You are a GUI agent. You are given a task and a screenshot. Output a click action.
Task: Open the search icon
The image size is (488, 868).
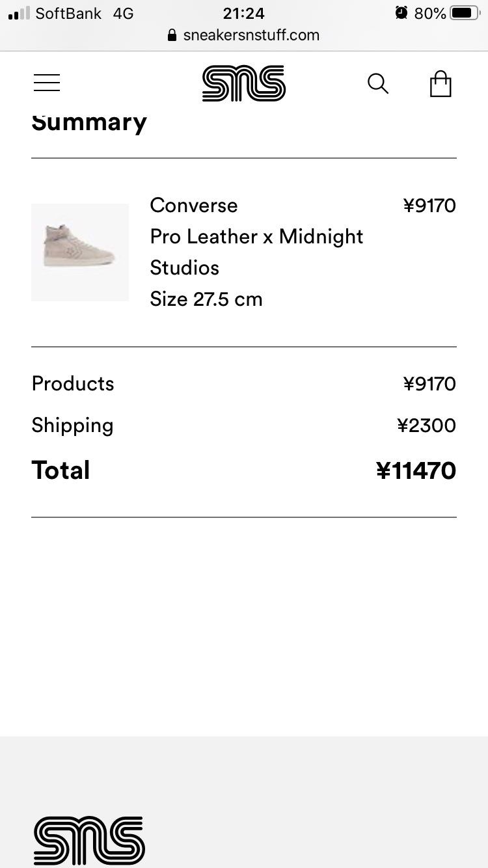(x=378, y=84)
